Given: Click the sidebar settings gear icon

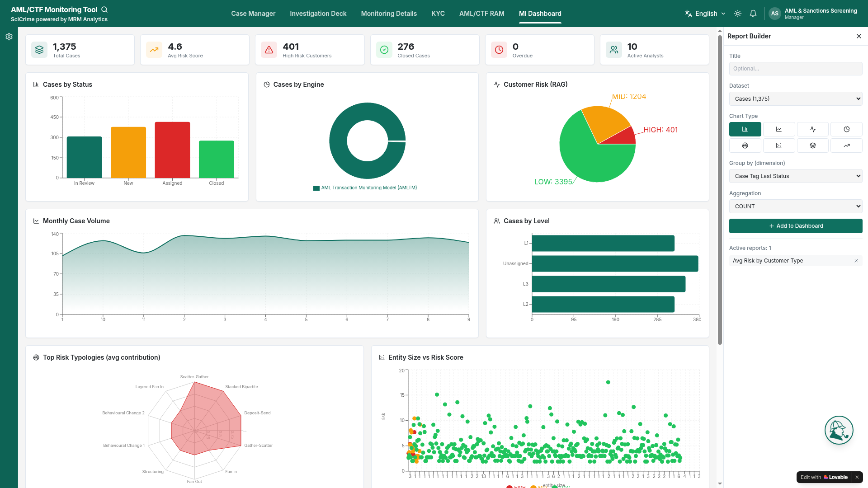Looking at the screenshot, I should (x=9, y=37).
